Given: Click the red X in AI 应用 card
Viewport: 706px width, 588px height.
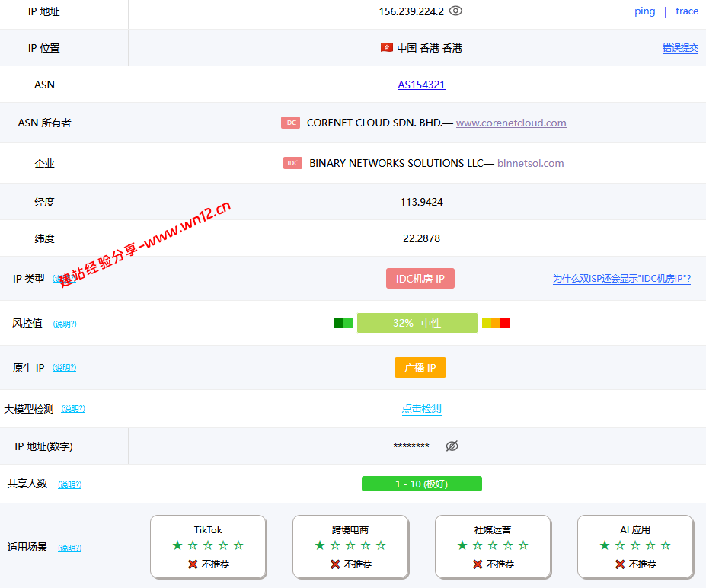Looking at the screenshot, I should tap(620, 564).
